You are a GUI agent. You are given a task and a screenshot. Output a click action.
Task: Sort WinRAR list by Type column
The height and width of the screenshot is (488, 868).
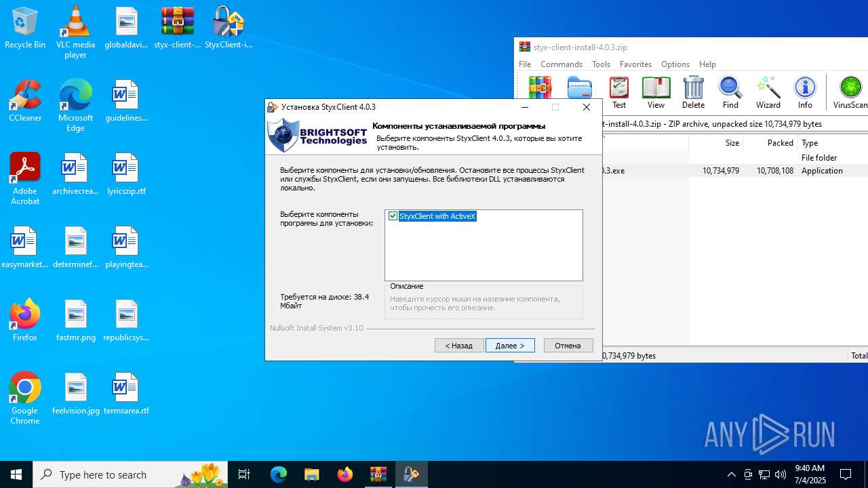pyautogui.click(x=833, y=143)
